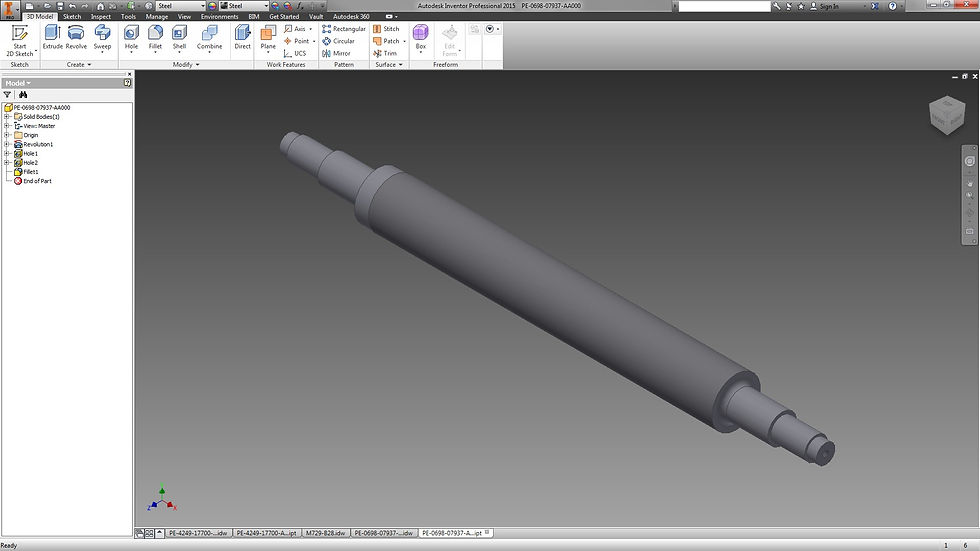This screenshot has height=551, width=980.
Task: Click the full navigation wheel icon
Action: pyautogui.click(x=969, y=161)
